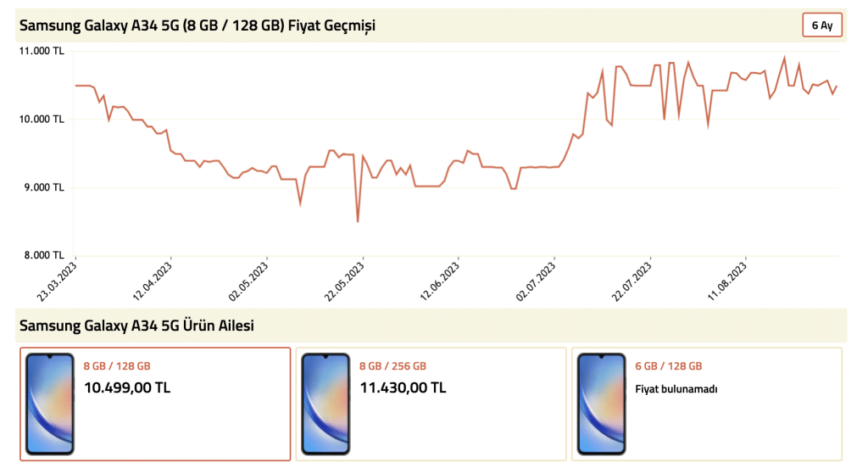868x468 pixels.
Task: Click the 02.07.2023 date axis label
Action: 536,281
